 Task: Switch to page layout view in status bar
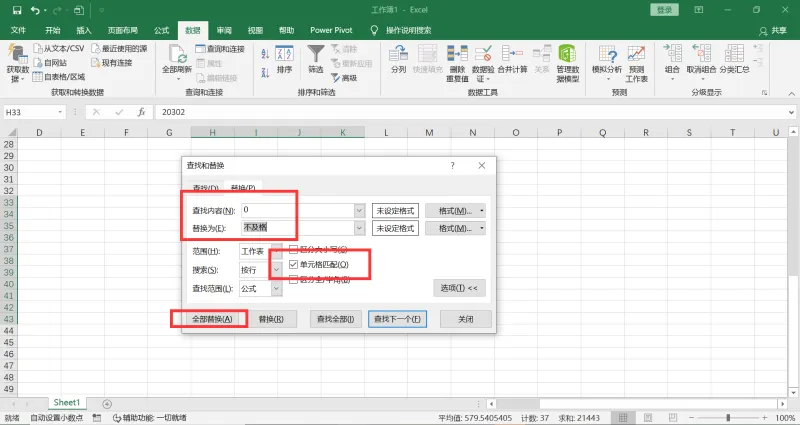coord(648,418)
